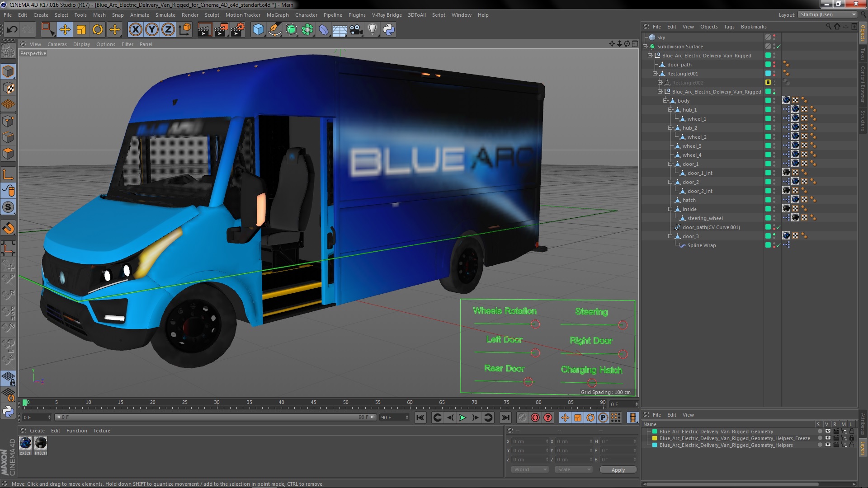Open Object Manager Tags menu
868x488 pixels.
pyautogui.click(x=729, y=27)
